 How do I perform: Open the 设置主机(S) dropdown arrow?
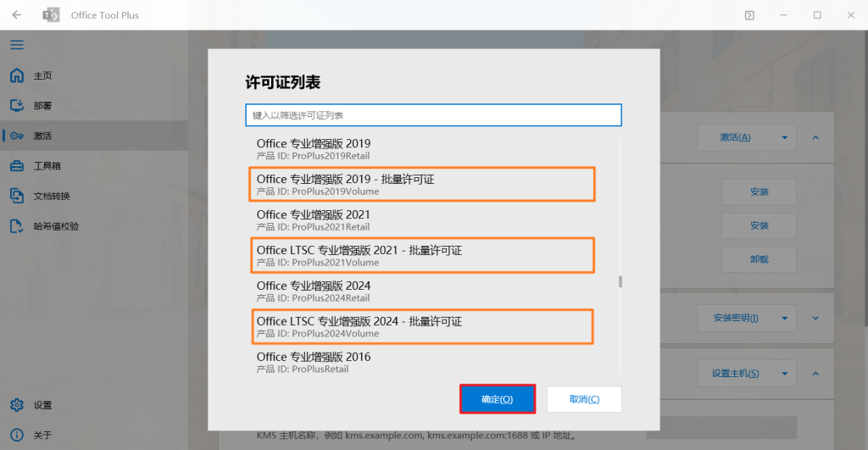click(784, 374)
